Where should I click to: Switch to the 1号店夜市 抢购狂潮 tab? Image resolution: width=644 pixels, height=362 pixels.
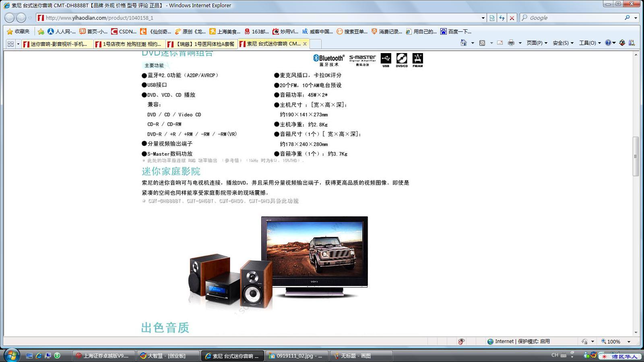(130, 44)
